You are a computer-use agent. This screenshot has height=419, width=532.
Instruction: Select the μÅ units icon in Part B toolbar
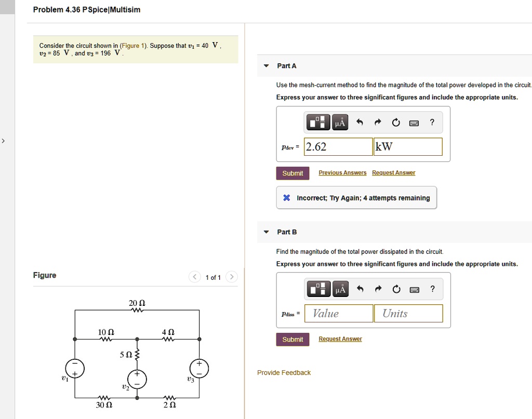340,289
